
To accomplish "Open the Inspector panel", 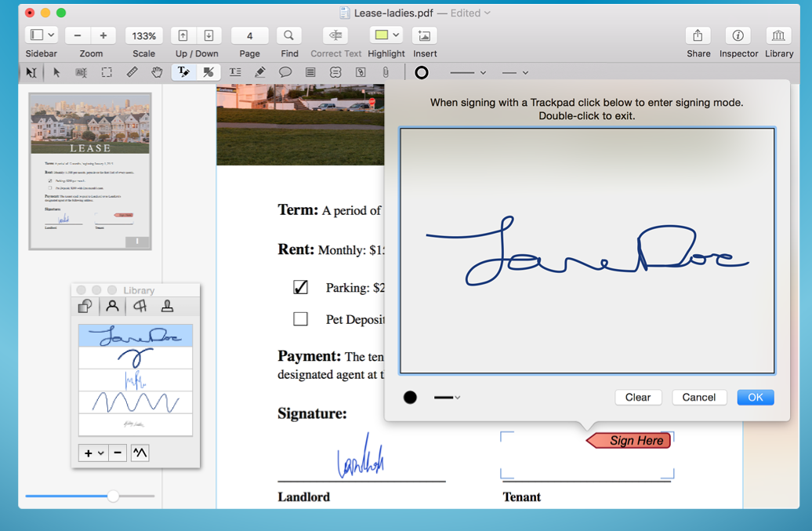I will (738, 36).
